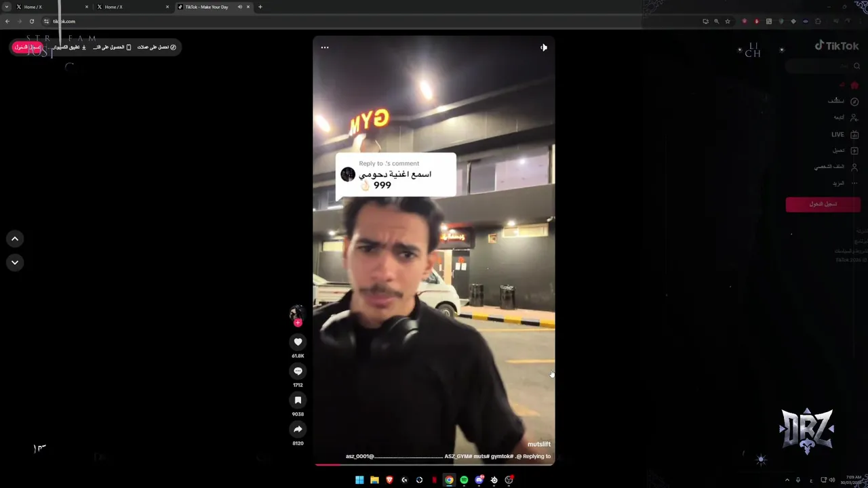The height and width of the screenshot is (488, 868).
Task: Open Explore with the compass icon
Action: click(x=854, y=102)
